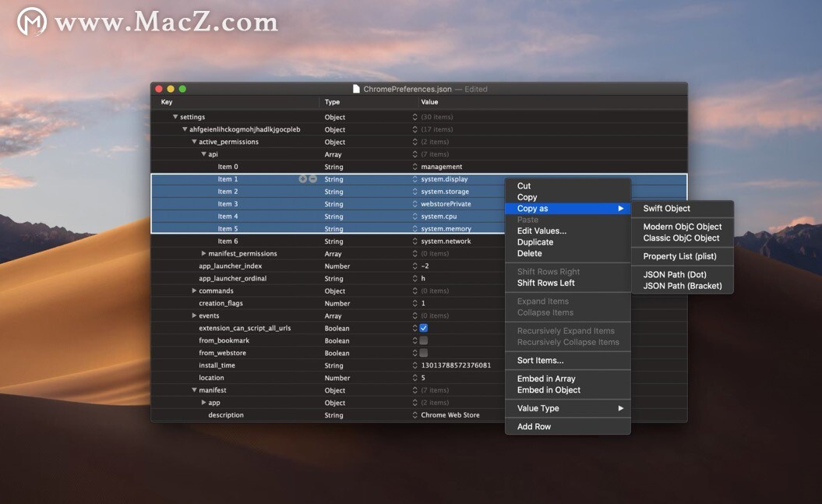
Task: Collapse the ahfgeienlihckogmohjhadlkjgocpleb node
Action: point(185,129)
